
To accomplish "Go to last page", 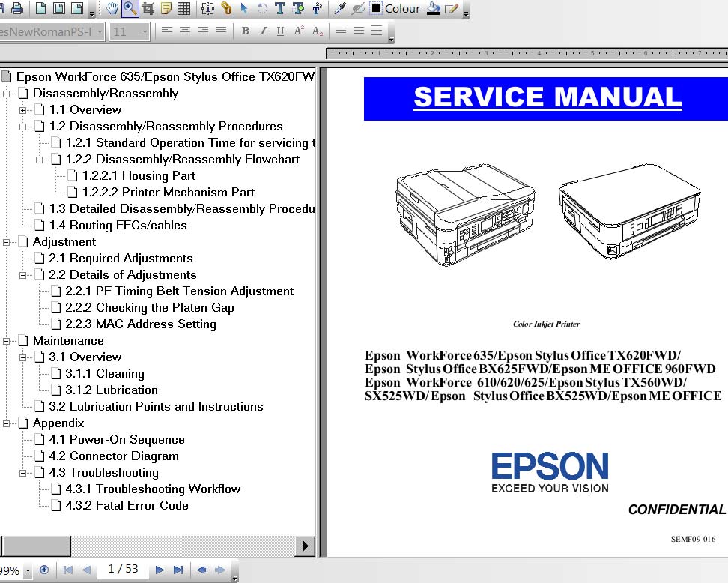I will (x=178, y=570).
